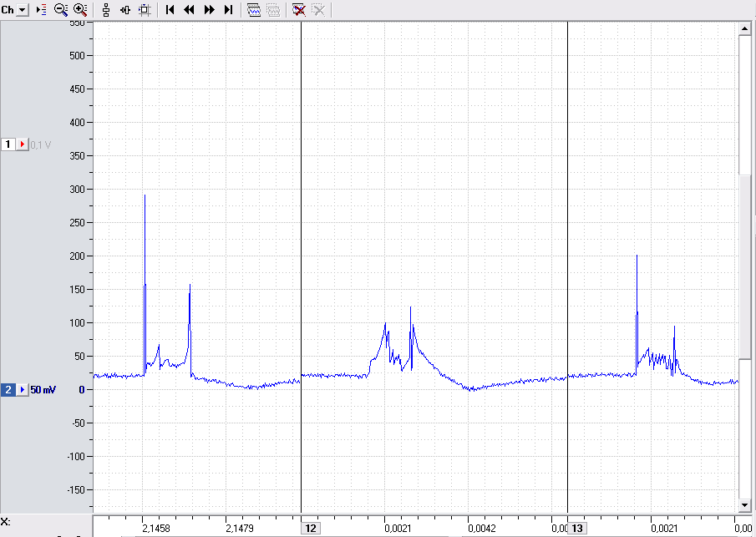Click the horizontal overlay blocks icon
Viewport: 756px width, 537px height.
[x=125, y=10]
